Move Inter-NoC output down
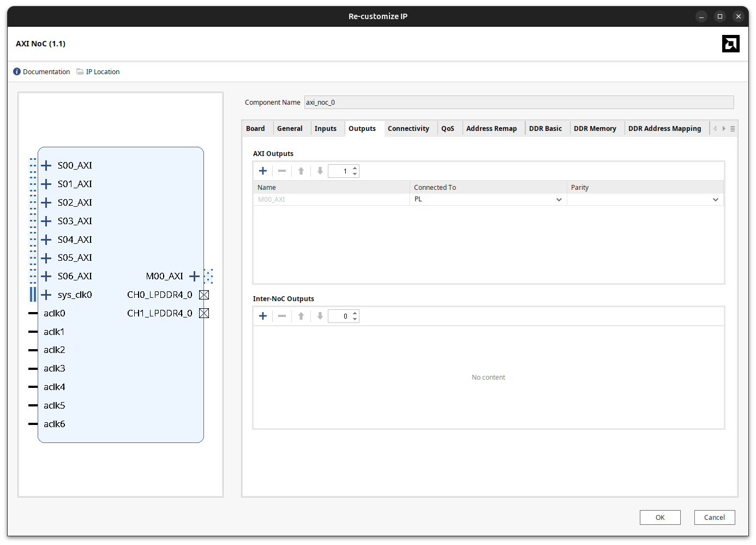The width and height of the screenshot is (756, 545). (320, 316)
